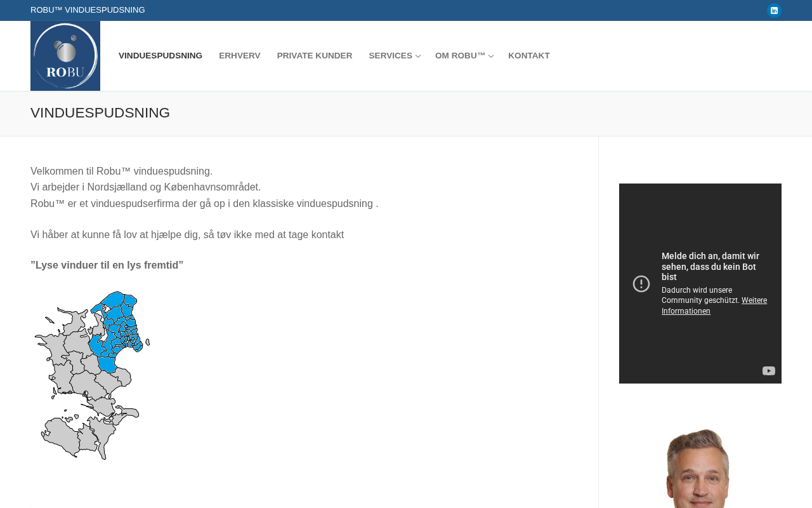
Task: Click the page heading "VINDUESPUDSNING"
Action: (x=100, y=113)
